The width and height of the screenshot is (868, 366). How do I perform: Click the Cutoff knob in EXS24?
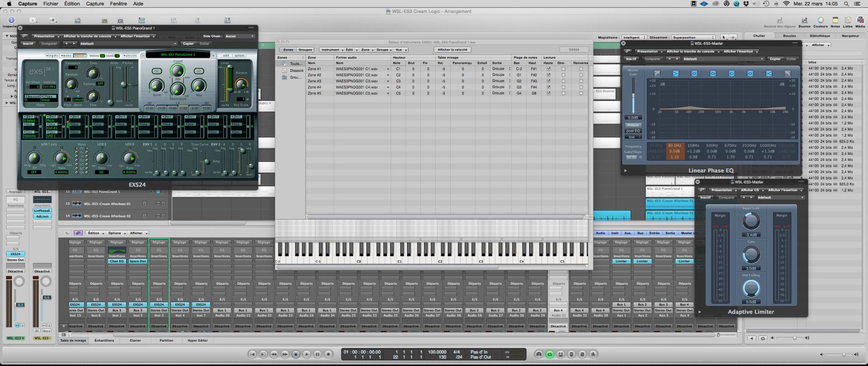178,71
